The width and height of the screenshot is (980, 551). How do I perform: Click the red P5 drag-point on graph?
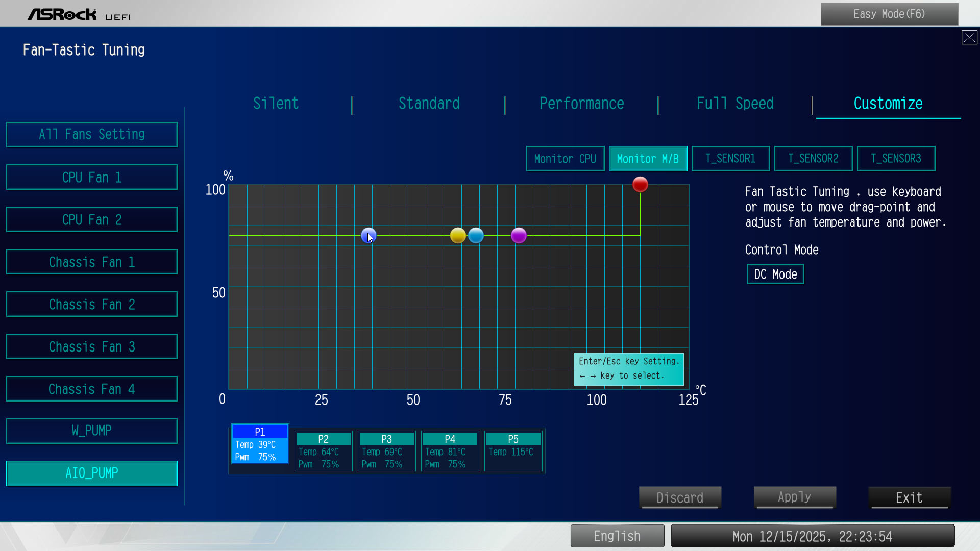pos(640,184)
